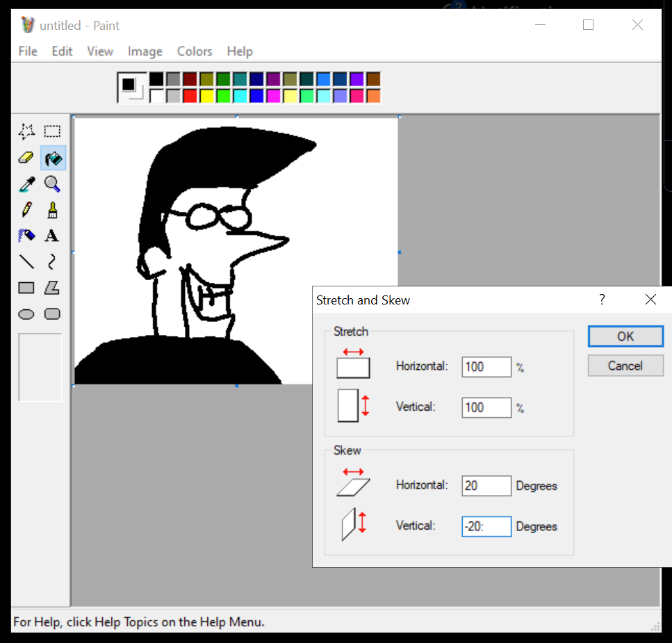The height and width of the screenshot is (643, 672).
Task: Pick the yellow color swatch
Action: pos(206,96)
